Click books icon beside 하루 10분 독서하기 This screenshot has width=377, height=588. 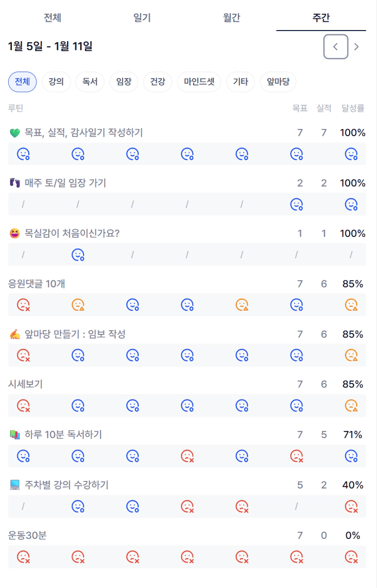[15, 435]
